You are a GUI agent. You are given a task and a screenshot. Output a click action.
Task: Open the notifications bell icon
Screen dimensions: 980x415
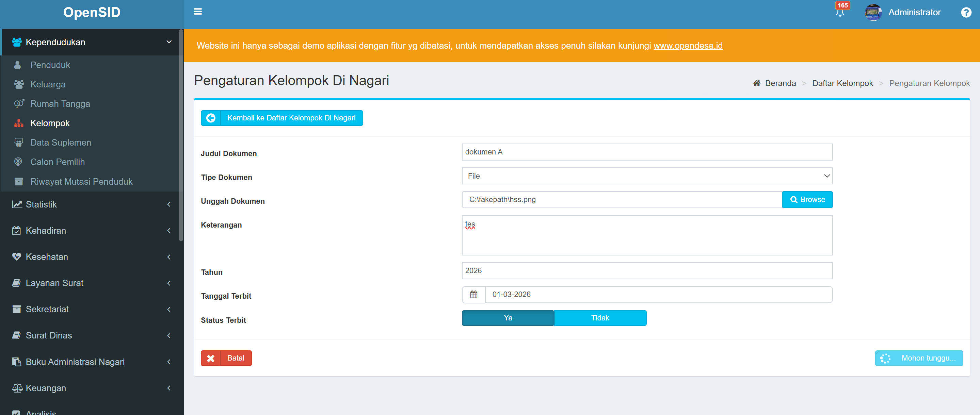click(840, 12)
